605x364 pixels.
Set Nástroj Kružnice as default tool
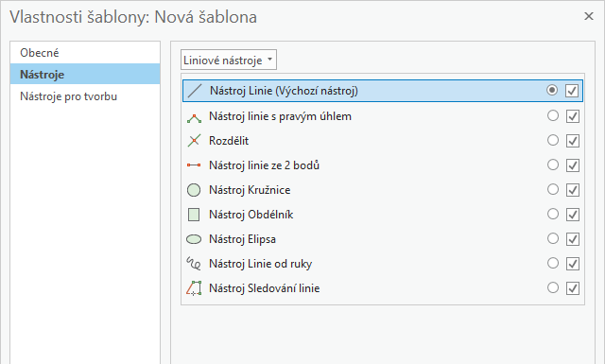(x=553, y=189)
